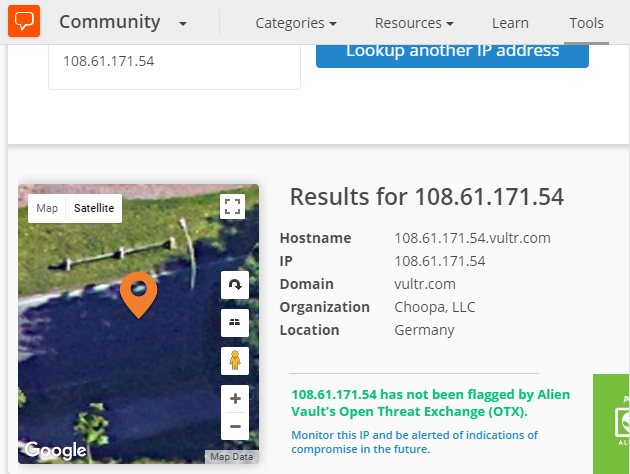Select Location value Germany
This screenshot has height=474, width=630.
pos(424,330)
